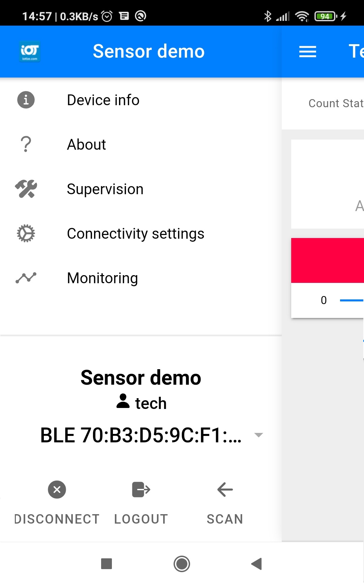This screenshot has width=364, height=588.
Task: Open the Device info menu item
Action: pyautogui.click(x=141, y=100)
